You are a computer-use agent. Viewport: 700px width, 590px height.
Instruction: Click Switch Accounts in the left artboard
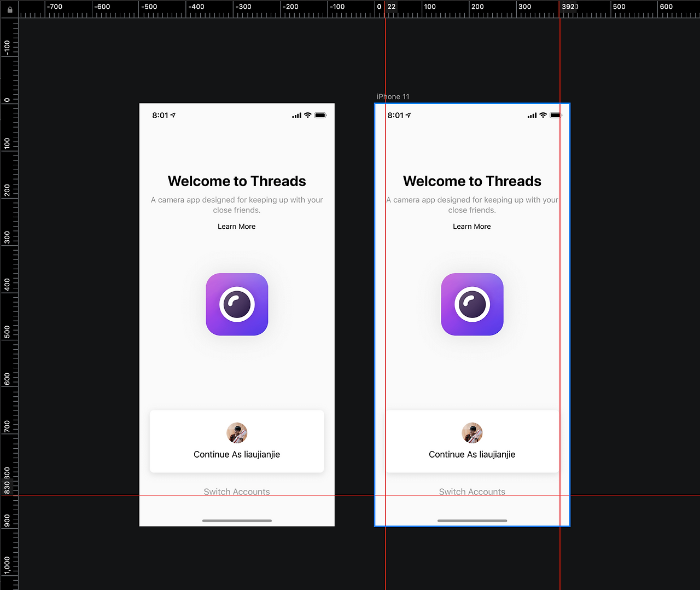pos(237,491)
